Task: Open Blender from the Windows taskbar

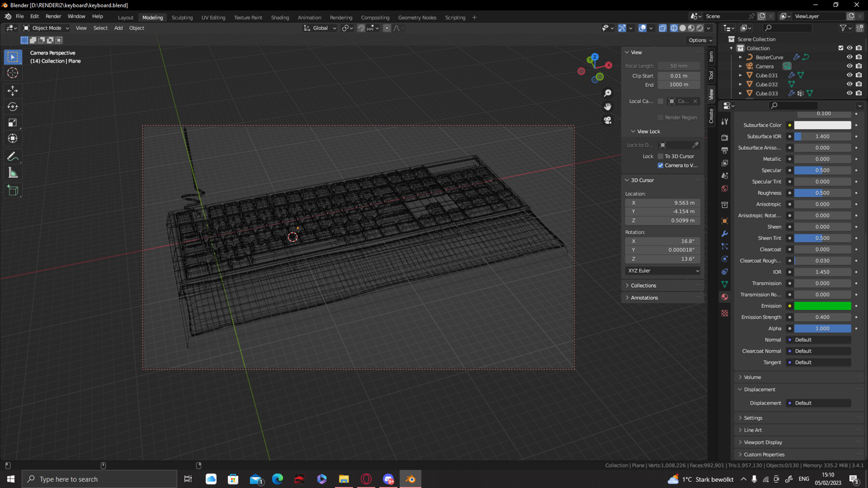Action: coord(410,478)
